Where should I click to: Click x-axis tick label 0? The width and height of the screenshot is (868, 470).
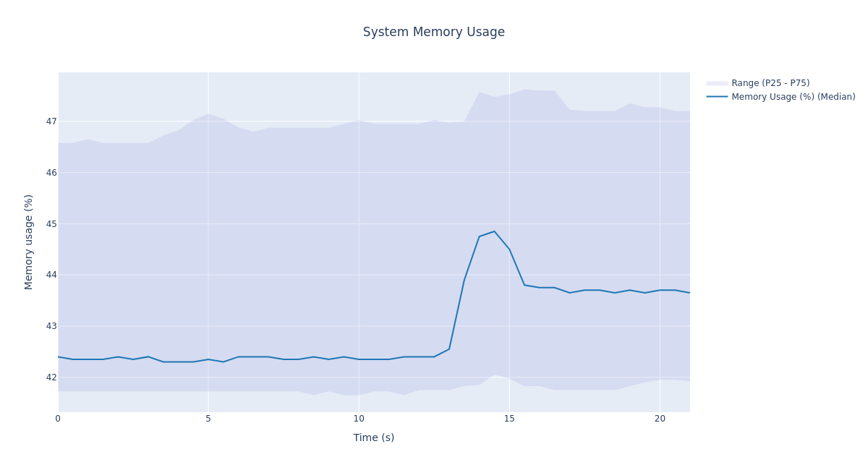[x=58, y=419]
